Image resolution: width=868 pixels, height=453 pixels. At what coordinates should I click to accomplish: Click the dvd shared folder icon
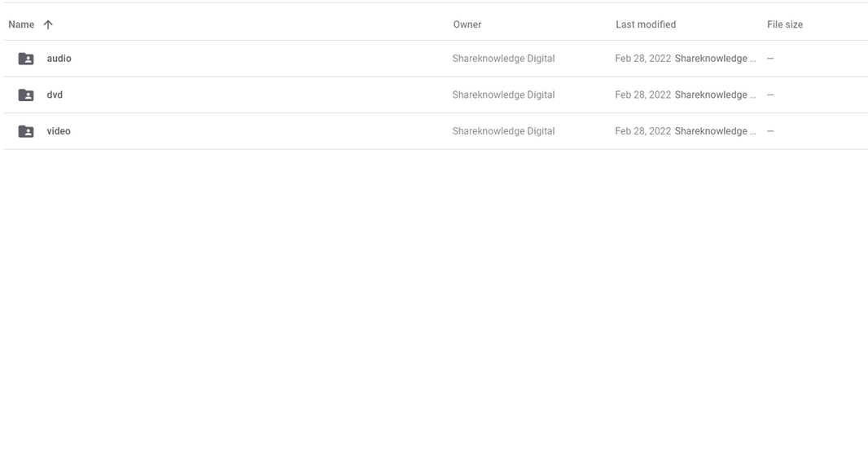(26, 95)
